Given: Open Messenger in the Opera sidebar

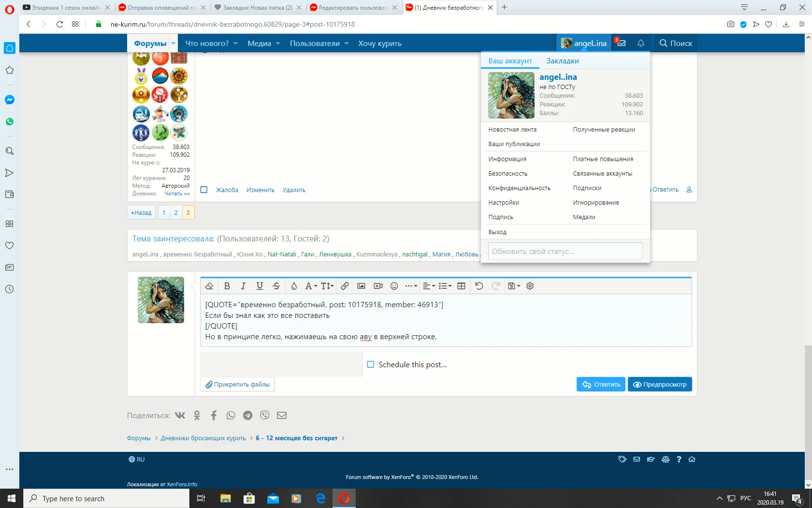Looking at the screenshot, I should point(9,100).
